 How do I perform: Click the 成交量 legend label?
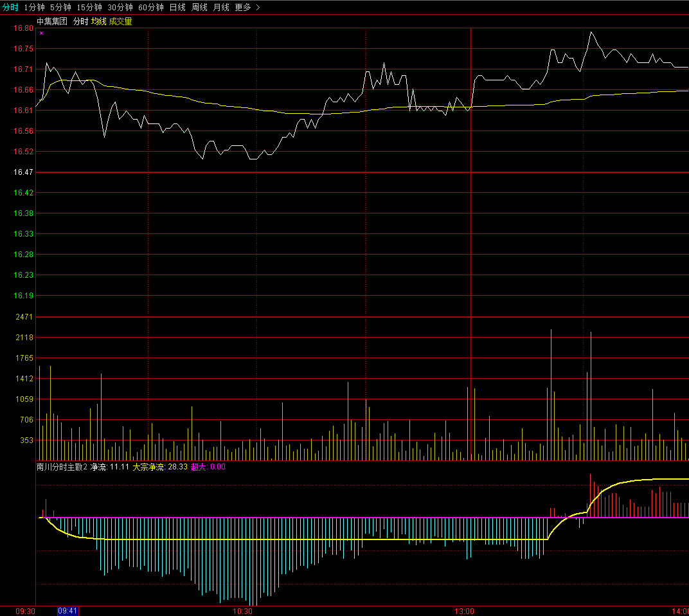[x=120, y=22]
